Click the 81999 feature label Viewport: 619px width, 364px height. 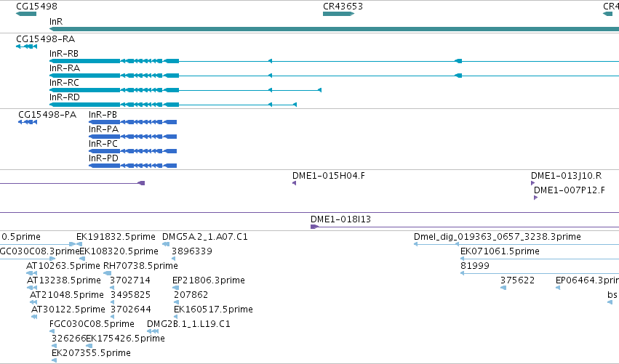pos(475,266)
